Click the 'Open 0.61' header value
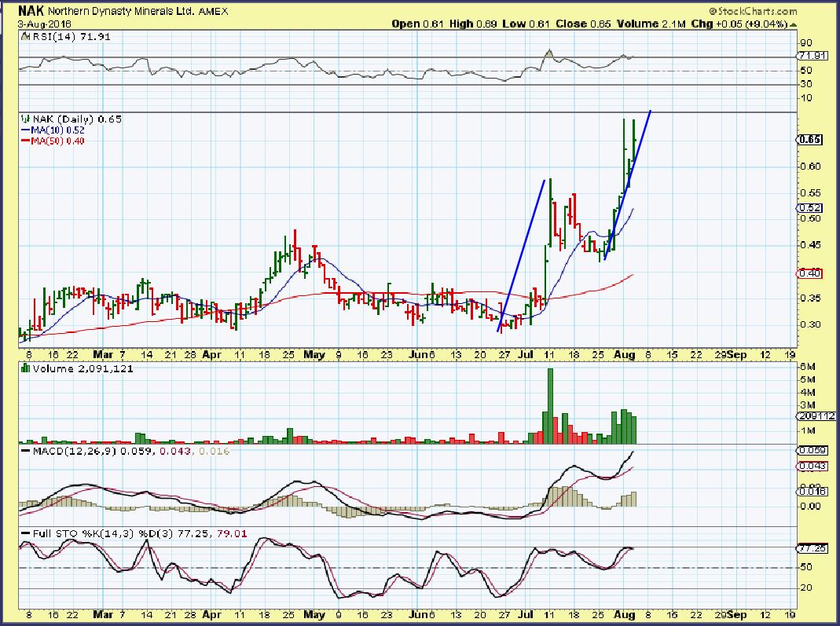The height and width of the screenshot is (626, 840). [x=417, y=24]
